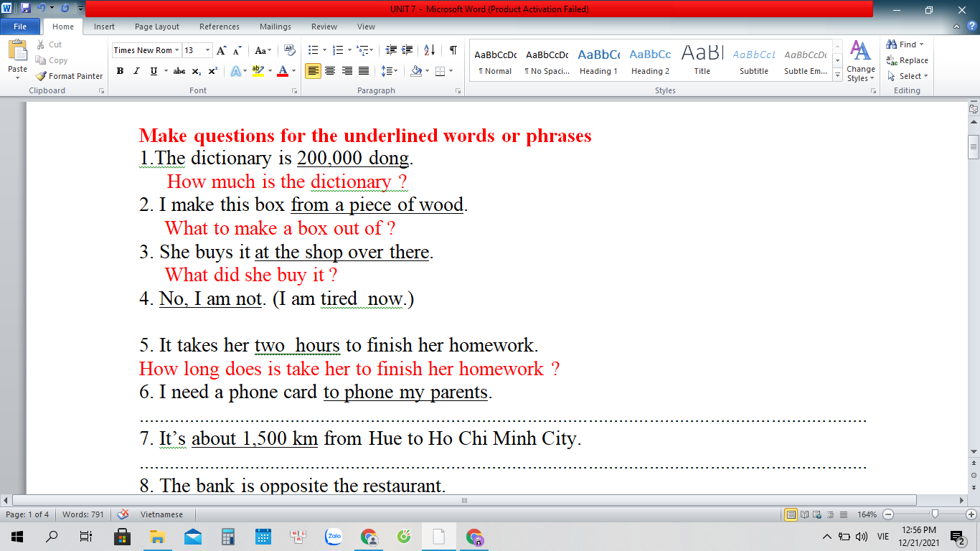Click the Change Styles icon
This screenshot has height=551, width=980.
(x=860, y=61)
